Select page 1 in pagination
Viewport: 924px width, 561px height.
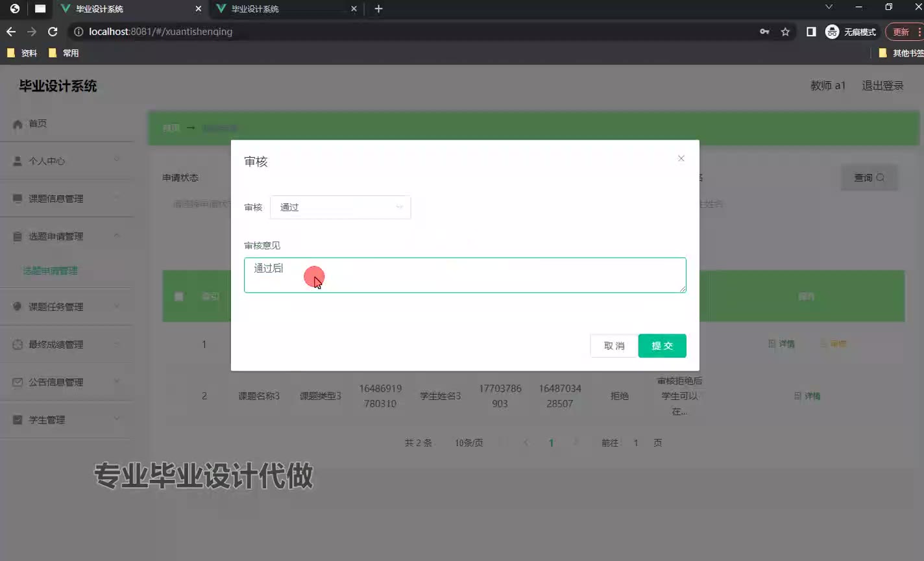pyautogui.click(x=551, y=443)
